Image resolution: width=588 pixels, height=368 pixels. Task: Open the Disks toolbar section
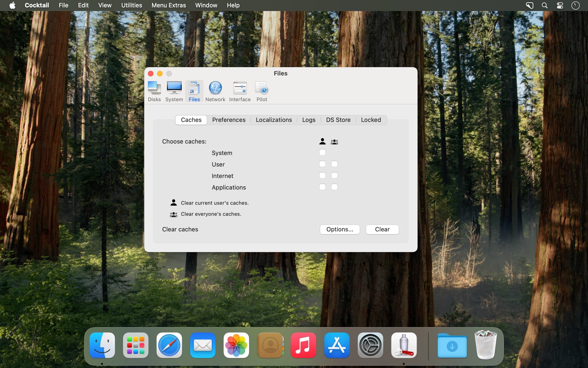154,91
